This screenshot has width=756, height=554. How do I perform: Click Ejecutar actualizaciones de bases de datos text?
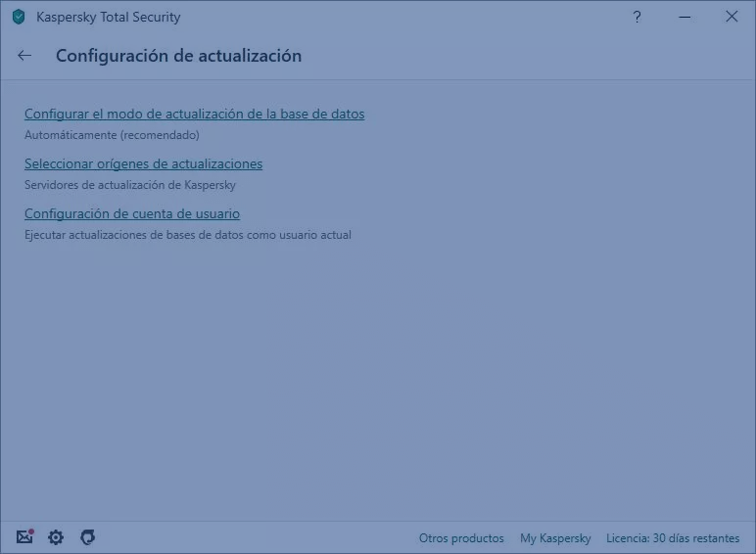(x=188, y=235)
